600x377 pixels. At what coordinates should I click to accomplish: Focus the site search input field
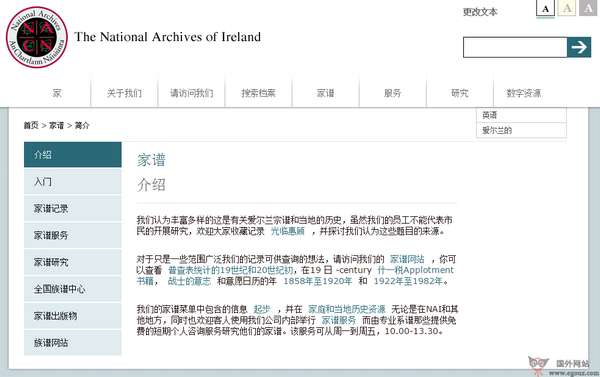(515, 47)
